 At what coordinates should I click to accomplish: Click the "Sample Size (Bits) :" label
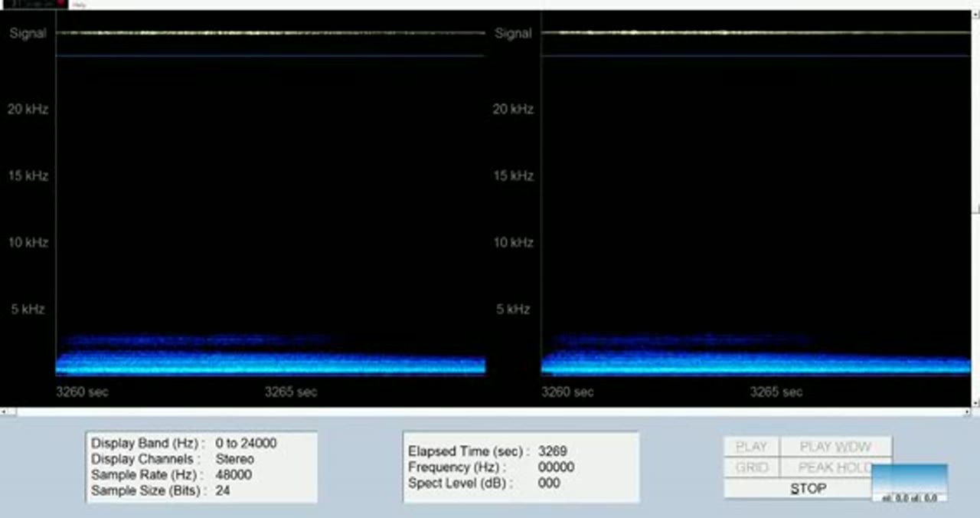[x=149, y=490]
